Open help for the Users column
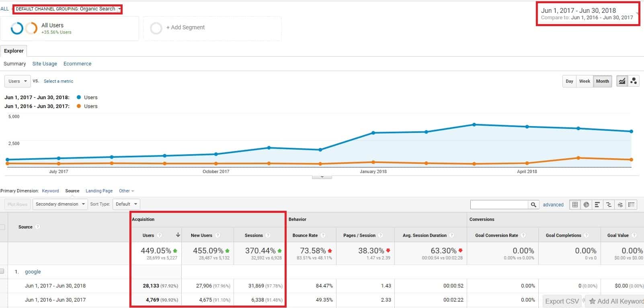Image resolution: width=644 pixels, height=308 pixels. click(x=159, y=235)
